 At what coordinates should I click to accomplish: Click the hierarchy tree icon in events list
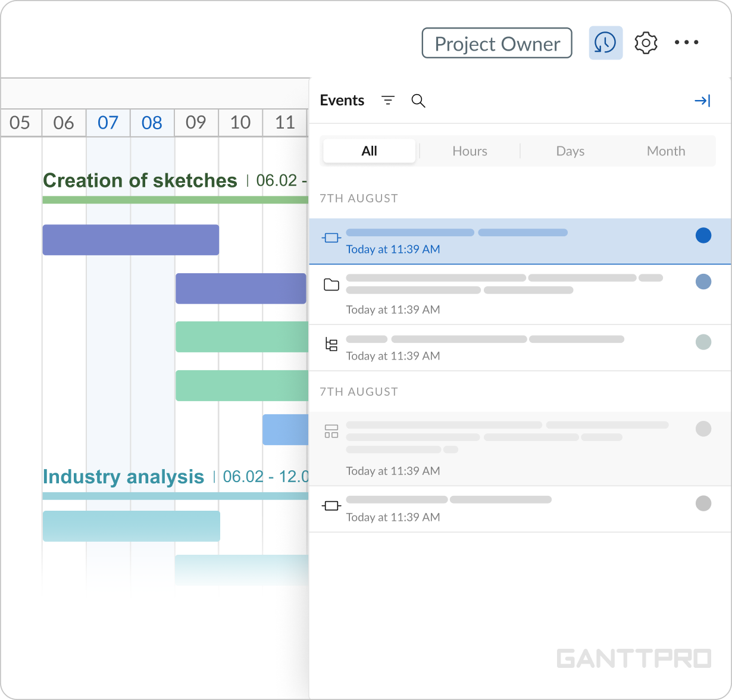click(331, 344)
